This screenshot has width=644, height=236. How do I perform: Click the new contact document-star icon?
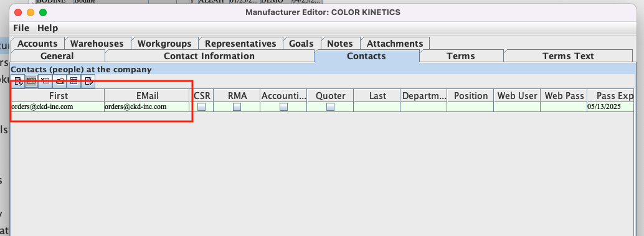(17, 82)
